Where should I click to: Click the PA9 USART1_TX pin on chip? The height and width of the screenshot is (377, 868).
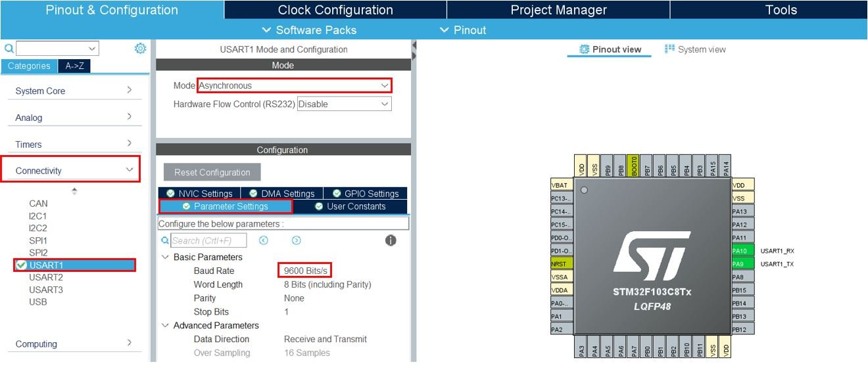742,264
